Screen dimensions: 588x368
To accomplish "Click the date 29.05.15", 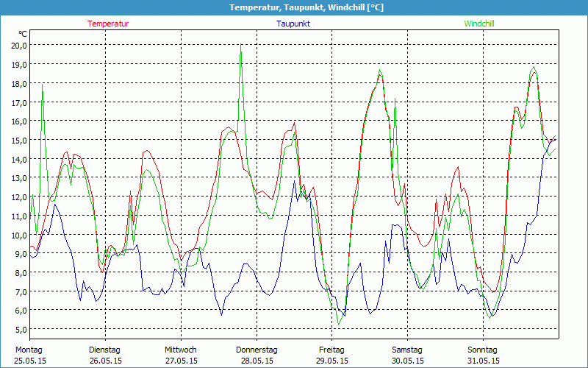I will pos(332,361).
